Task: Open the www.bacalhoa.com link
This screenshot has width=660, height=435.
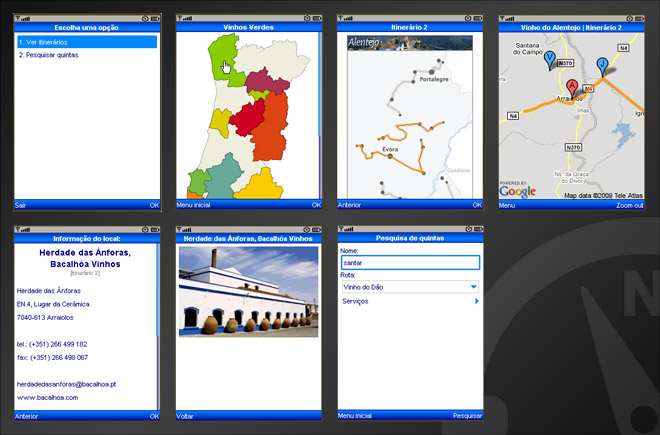Action: [47, 398]
